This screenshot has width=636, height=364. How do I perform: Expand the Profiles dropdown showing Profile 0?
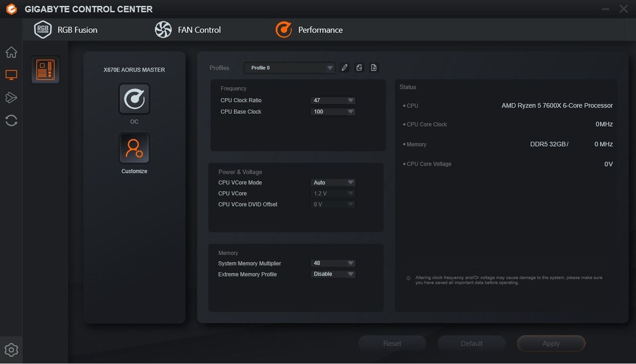289,68
